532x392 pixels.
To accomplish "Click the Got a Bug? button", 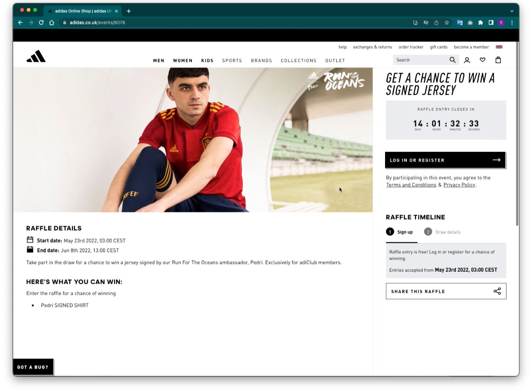I will coord(33,367).
